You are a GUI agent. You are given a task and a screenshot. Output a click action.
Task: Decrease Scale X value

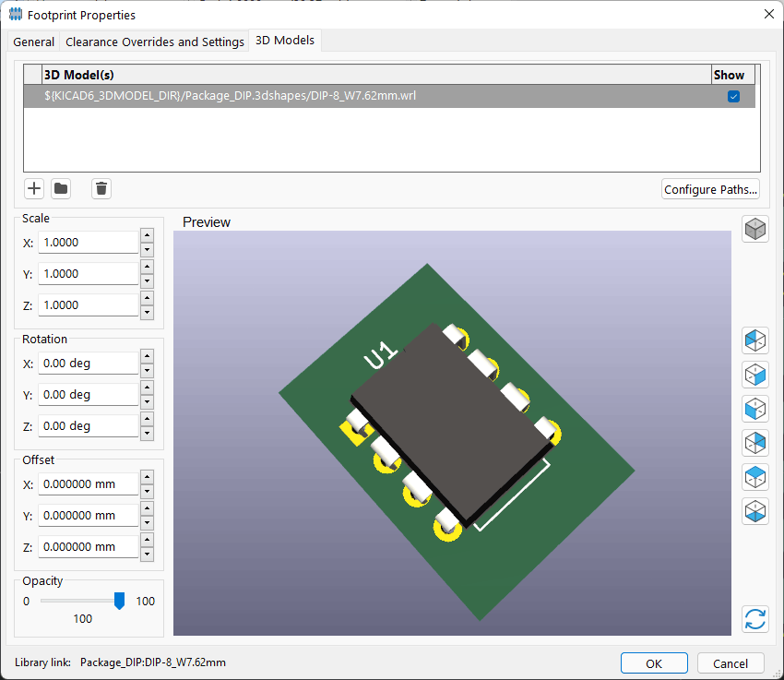(x=147, y=249)
